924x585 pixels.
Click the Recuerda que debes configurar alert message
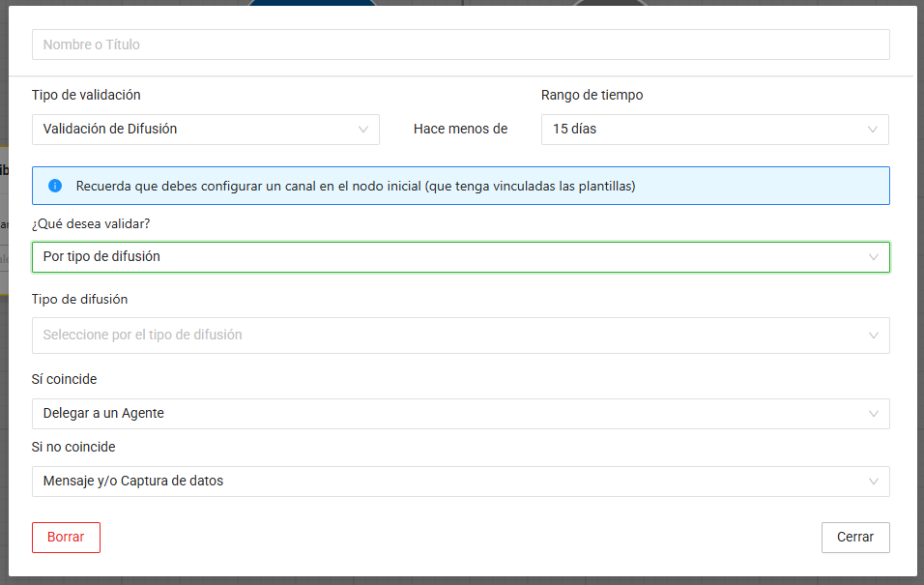(356, 186)
